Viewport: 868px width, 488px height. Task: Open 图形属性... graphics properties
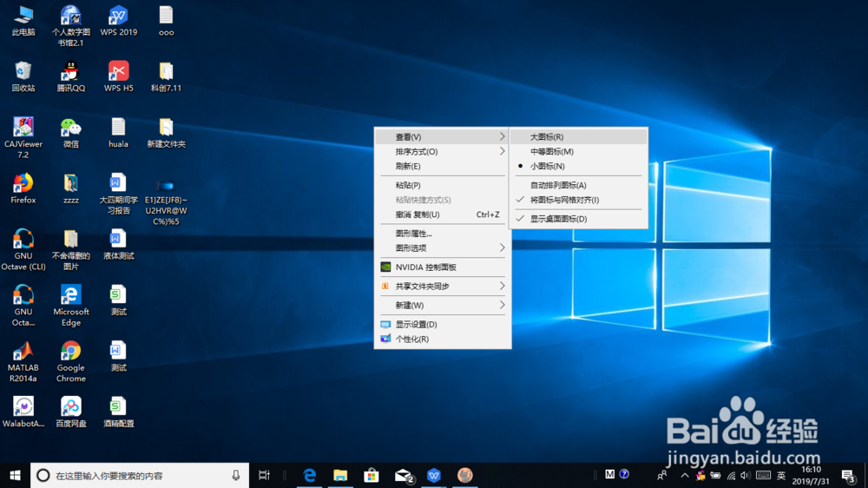point(443,234)
